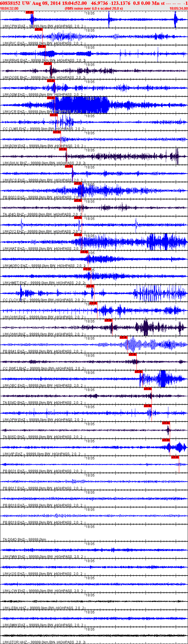Click the red pick flag on PB.B941 trace
The image size is (188, 644).
click(x=123, y=337)
